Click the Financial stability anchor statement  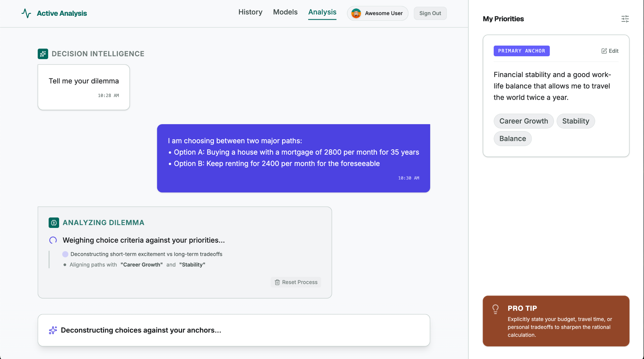pos(552,86)
